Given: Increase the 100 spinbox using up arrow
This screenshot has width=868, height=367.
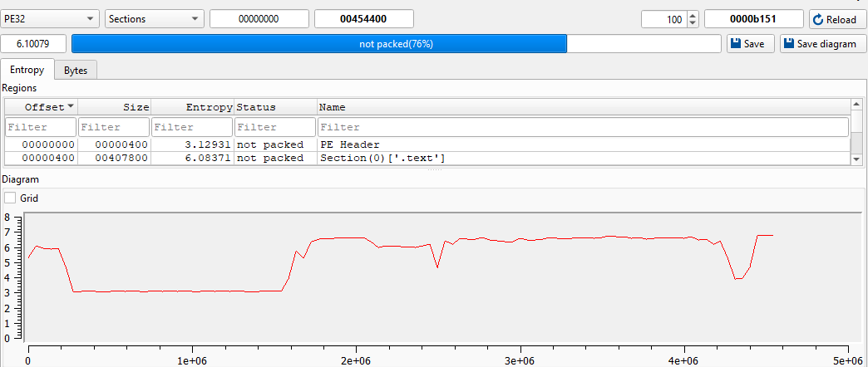Looking at the screenshot, I should pos(693,15).
